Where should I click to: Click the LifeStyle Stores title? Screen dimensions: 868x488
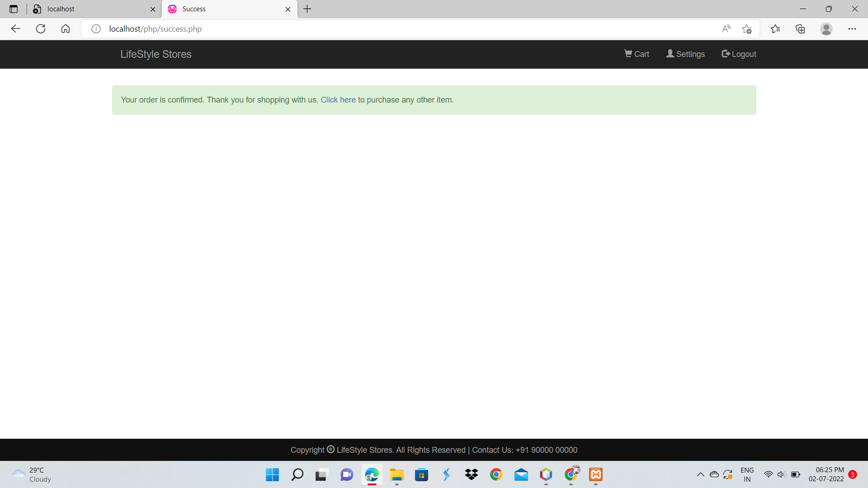pyautogui.click(x=156, y=54)
